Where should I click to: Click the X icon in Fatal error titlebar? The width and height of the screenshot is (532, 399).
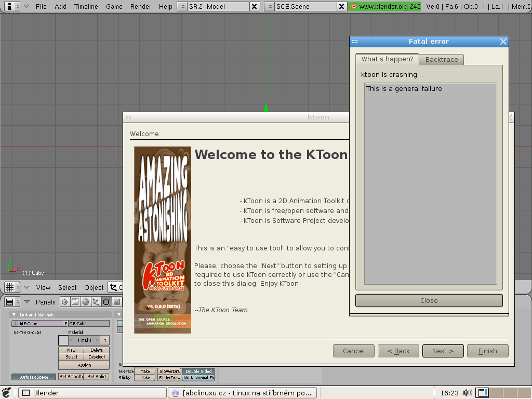click(503, 42)
